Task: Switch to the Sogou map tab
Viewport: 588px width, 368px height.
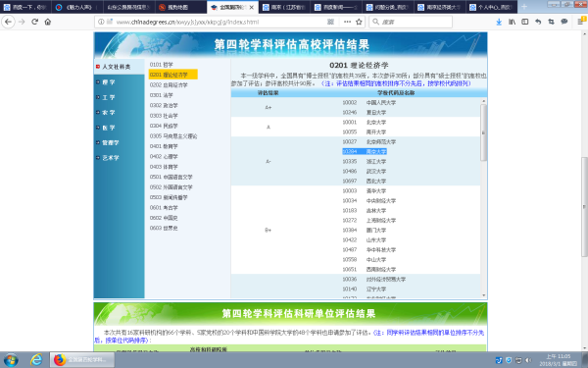Action: click(x=180, y=7)
